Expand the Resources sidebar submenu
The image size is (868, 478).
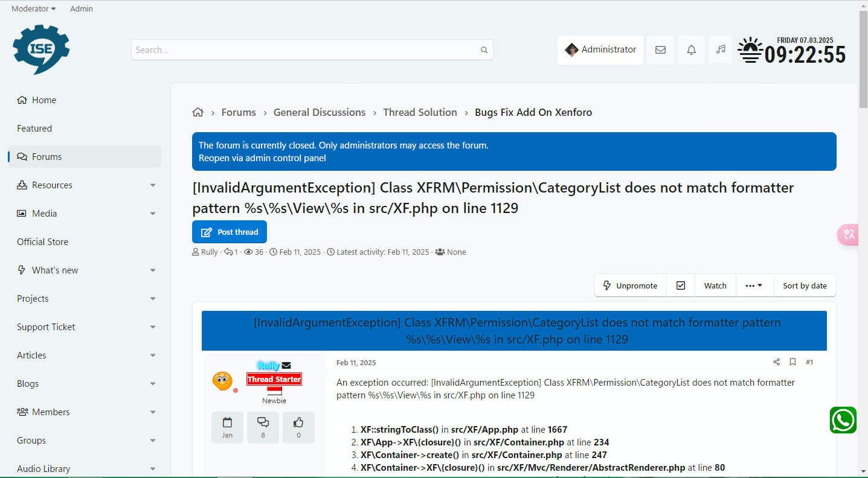point(153,185)
